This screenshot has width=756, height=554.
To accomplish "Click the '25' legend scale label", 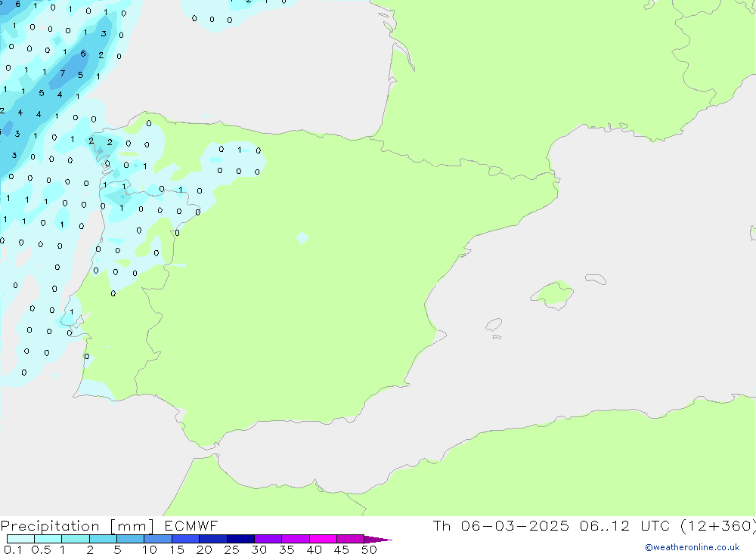I will (231, 549).
